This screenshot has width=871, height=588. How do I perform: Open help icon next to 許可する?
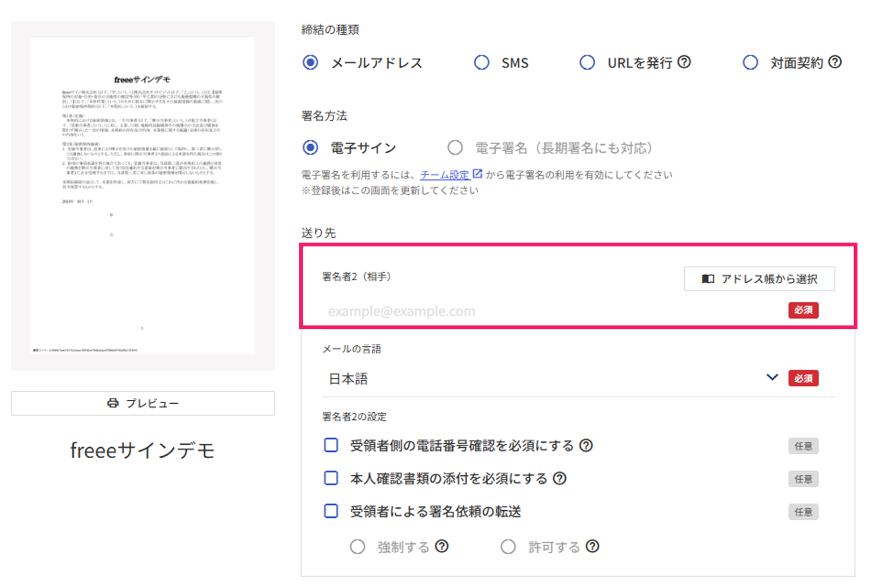(593, 546)
